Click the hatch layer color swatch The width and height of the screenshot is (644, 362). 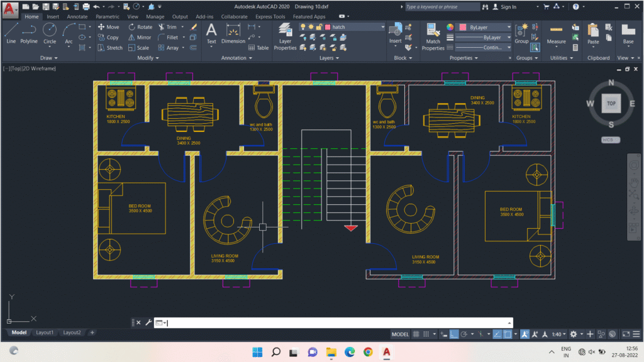pos(328,27)
